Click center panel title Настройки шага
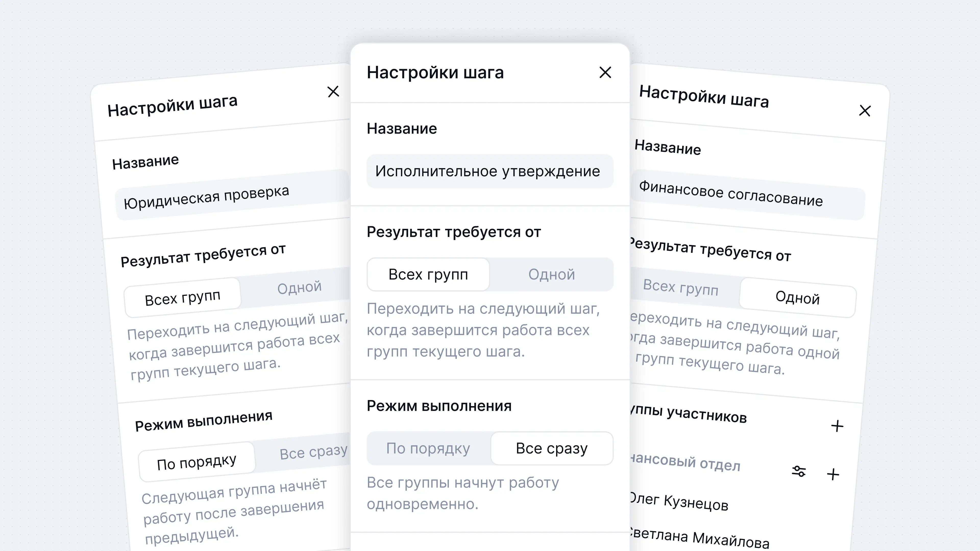The image size is (980, 551). point(435,72)
